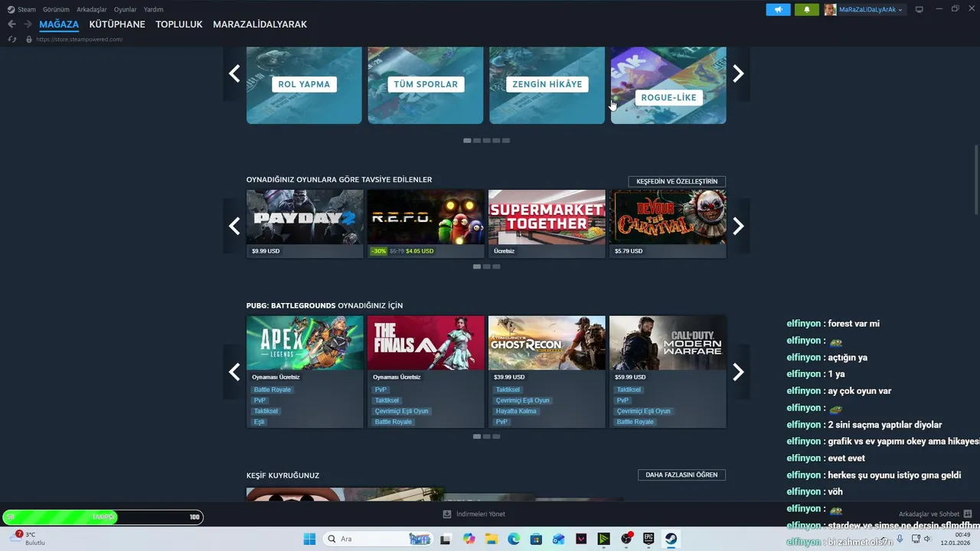
Task: Open the R.E.P.O. game thumbnail
Action: [x=426, y=217]
